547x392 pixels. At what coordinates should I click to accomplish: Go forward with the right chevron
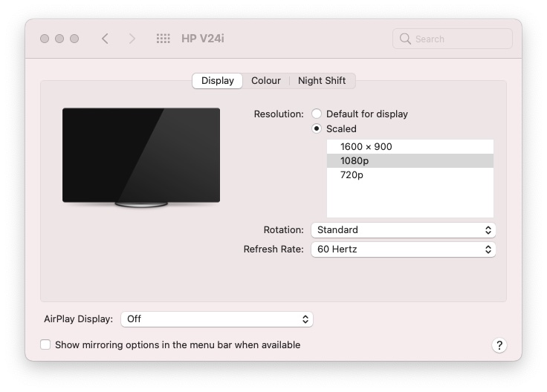[132, 39]
